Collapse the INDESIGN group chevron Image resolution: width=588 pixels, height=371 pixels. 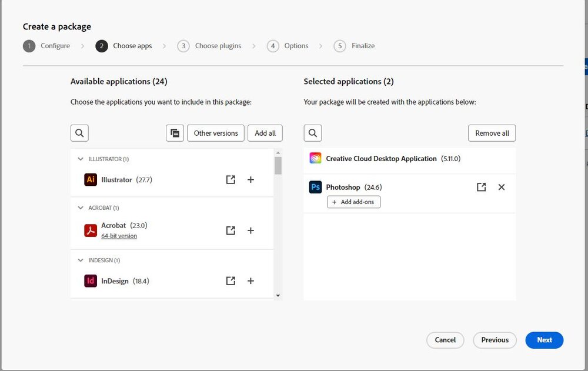[x=80, y=260]
